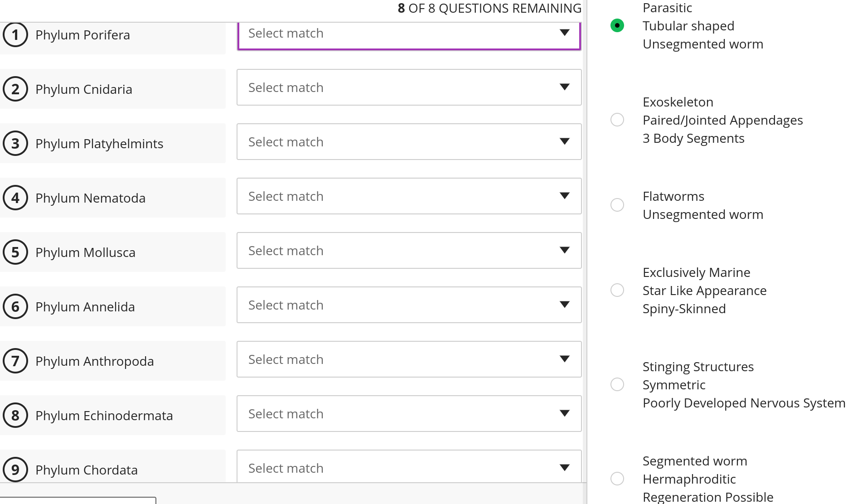Click the number 5 circle beside Mollusca
The width and height of the screenshot is (862, 504).
point(15,252)
